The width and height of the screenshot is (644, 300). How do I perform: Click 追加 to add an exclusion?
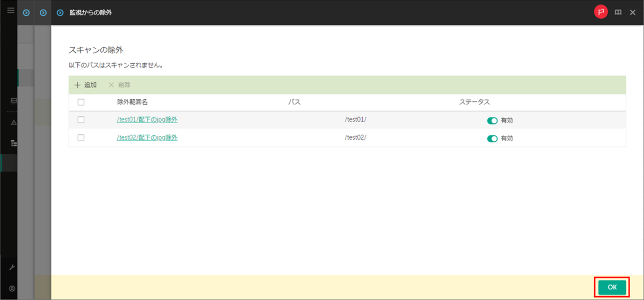point(85,85)
